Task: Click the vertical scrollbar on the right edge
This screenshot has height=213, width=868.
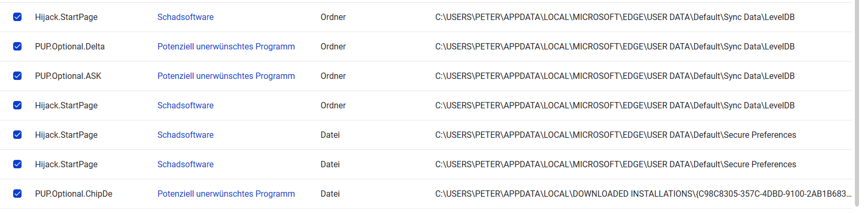Action: pyautogui.click(x=856, y=105)
